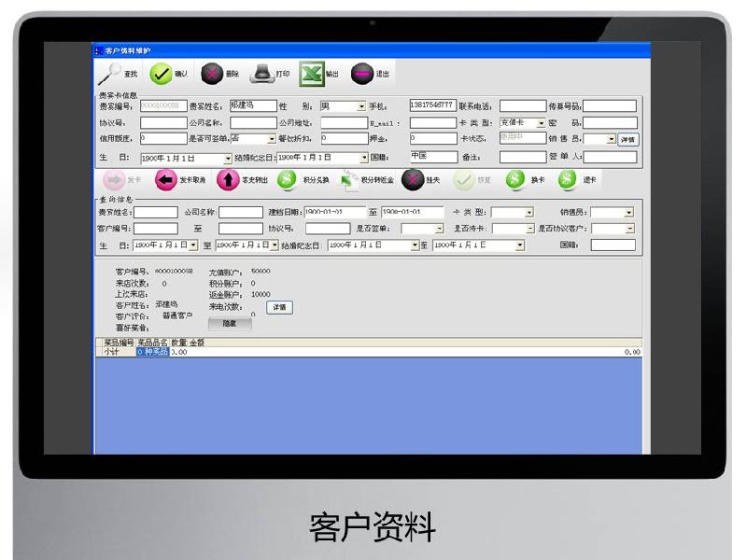
Task: Click the 菜品编号 column header
Action: [x=119, y=343]
